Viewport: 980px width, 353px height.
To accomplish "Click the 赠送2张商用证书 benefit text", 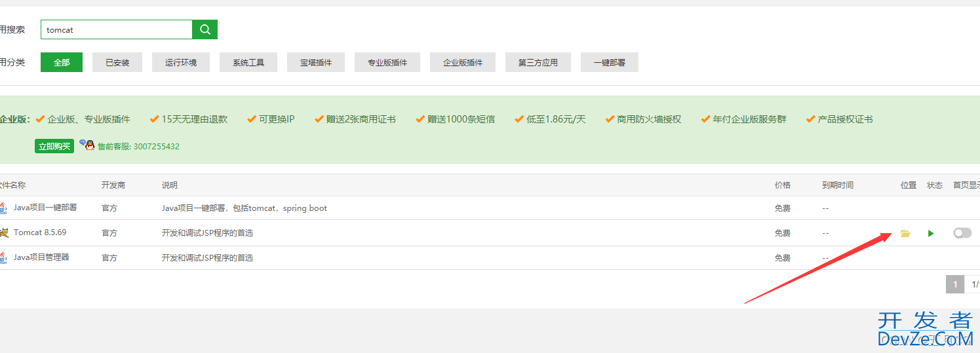I will [x=361, y=119].
